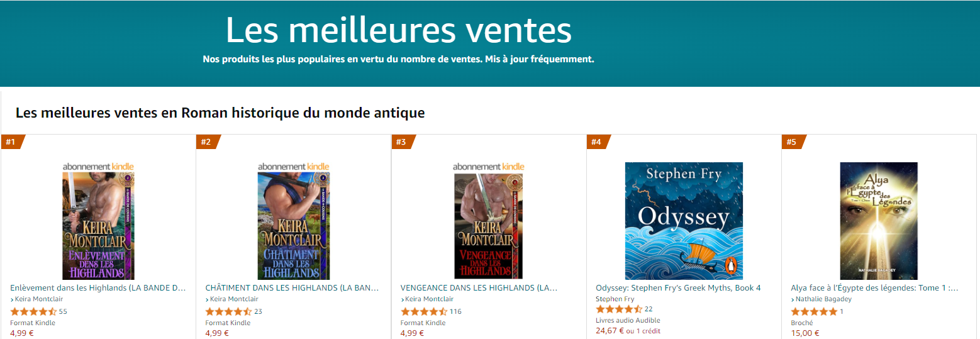
Task: Click the abonnement kindle badge above book #3
Action: coord(489,167)
